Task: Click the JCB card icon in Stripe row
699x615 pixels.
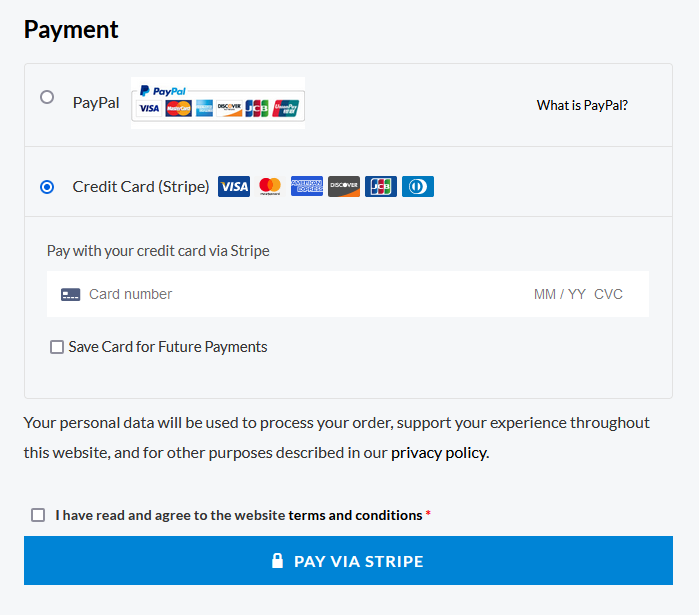Action: click(x=381, y=186)
